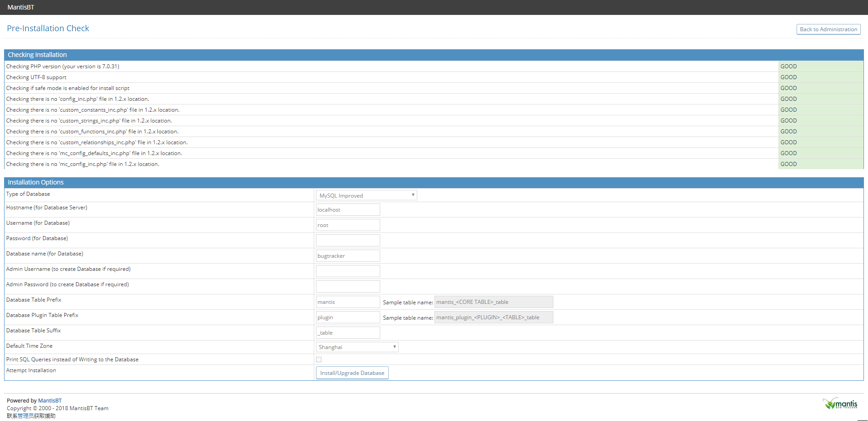
Task: Click the Print SQL Queries label
Action: tap(72, 360)
